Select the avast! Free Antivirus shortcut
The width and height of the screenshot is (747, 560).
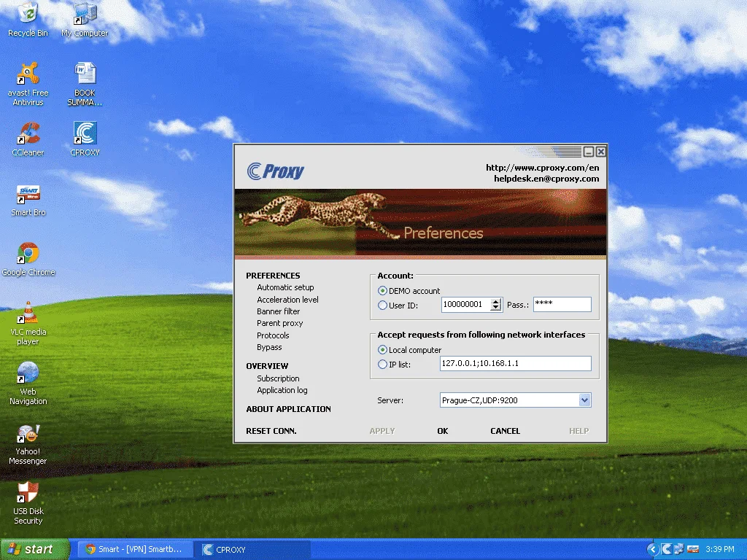point(28,84)
